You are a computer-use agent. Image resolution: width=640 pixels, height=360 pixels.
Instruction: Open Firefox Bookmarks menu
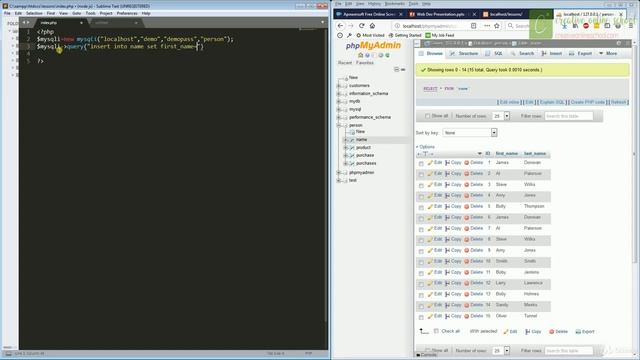(x=394, y=4)
